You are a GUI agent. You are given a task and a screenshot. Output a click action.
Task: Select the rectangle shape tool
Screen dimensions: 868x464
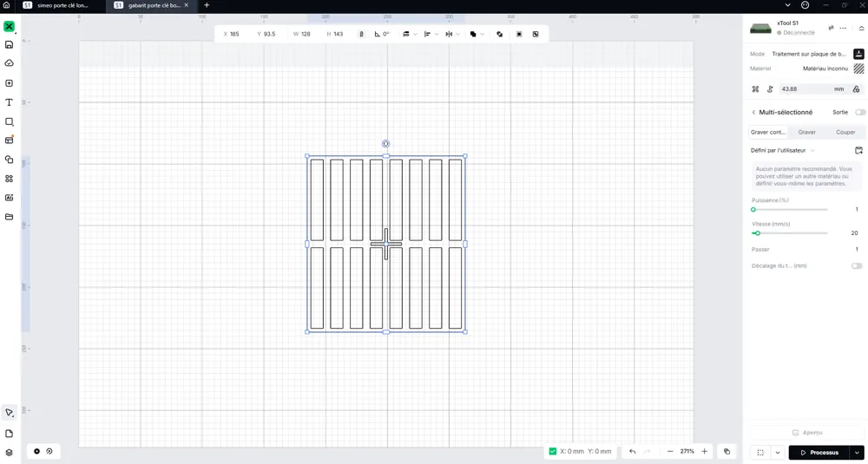pos(9,121)
